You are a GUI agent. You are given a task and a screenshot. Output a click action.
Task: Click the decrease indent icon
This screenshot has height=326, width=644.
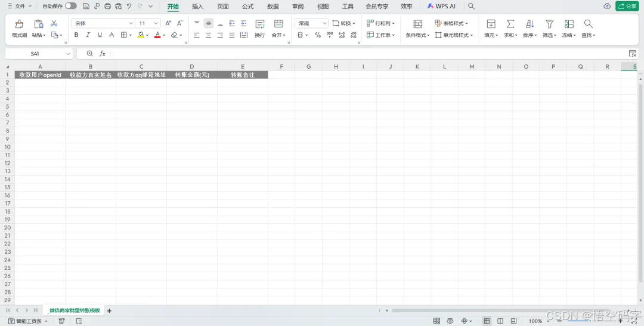231,23
